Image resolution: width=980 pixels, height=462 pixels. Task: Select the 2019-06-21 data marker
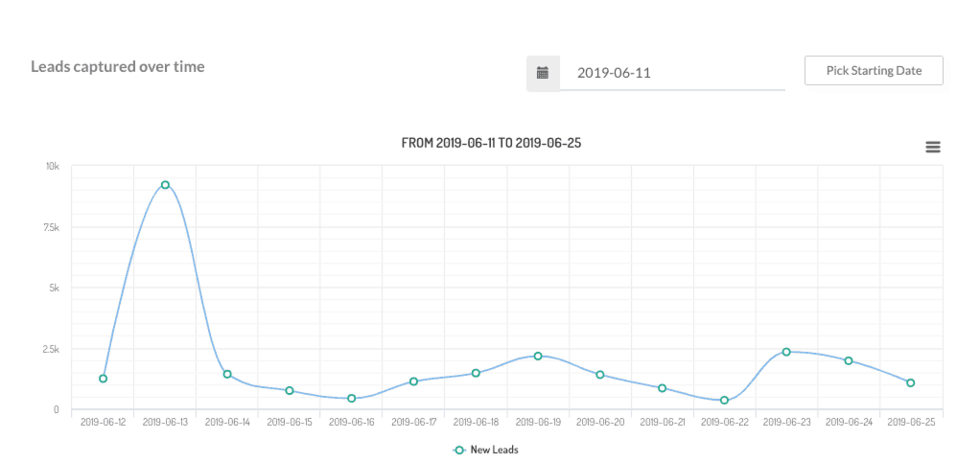(x=662, y=388)
